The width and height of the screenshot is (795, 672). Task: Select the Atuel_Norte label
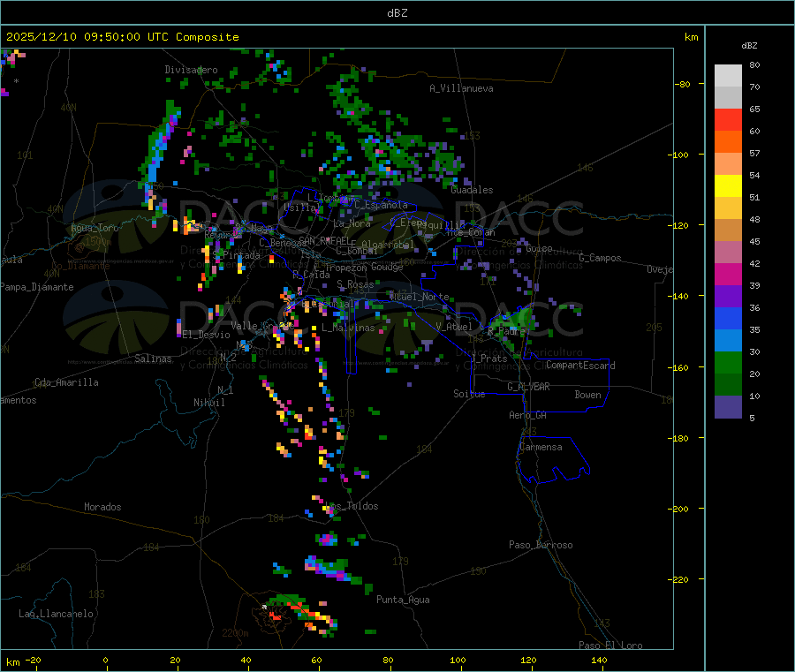(420, 297)
